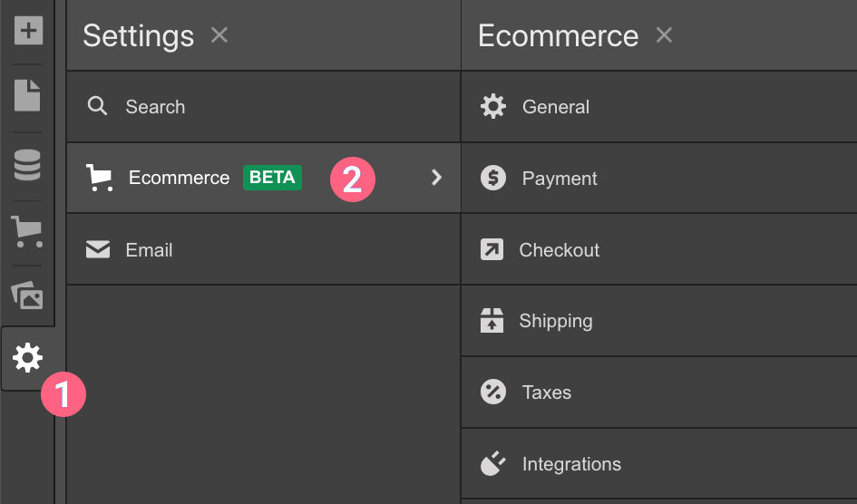This screenshot has height=504, width=857.
Task: Open the CMS database icon
Action: (x=27, y=165)
